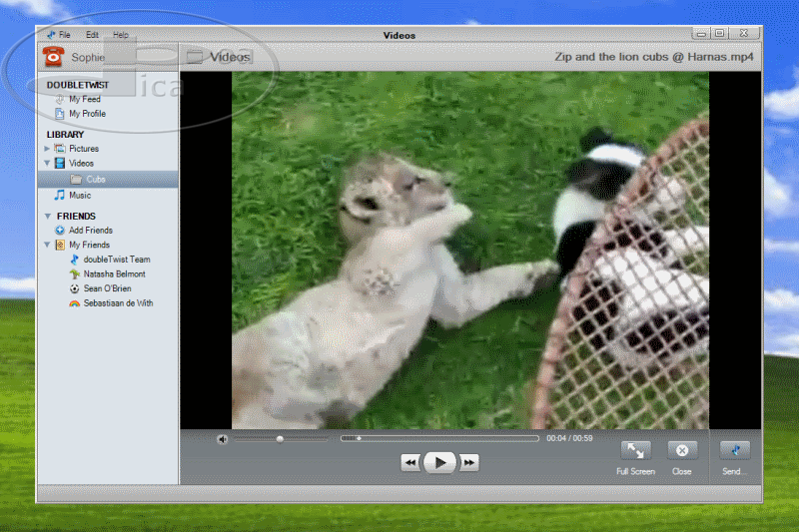Select the Cubs folder
Screen dimensions: 799x532
[x=95, y=180]
